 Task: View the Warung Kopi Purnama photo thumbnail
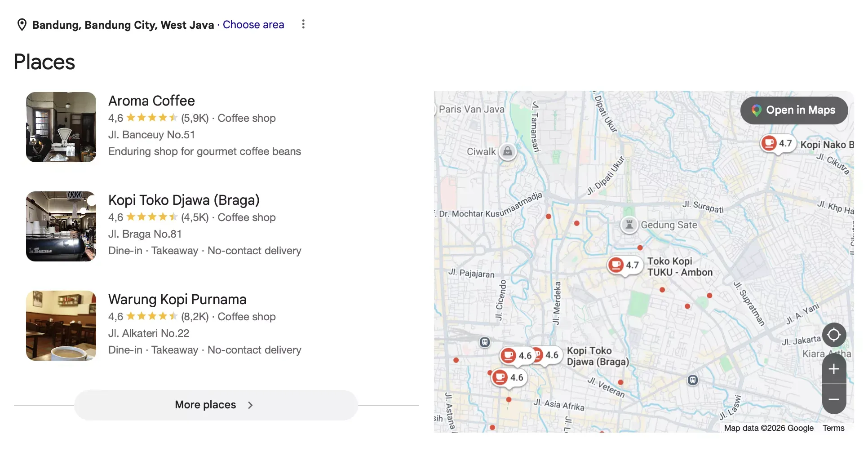pos(61,326)
